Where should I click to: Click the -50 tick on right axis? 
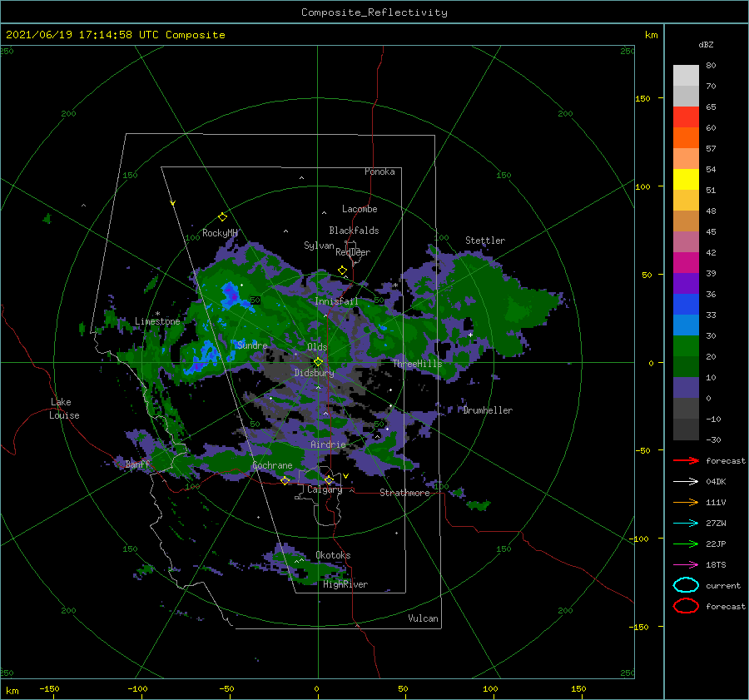(644, 450)
